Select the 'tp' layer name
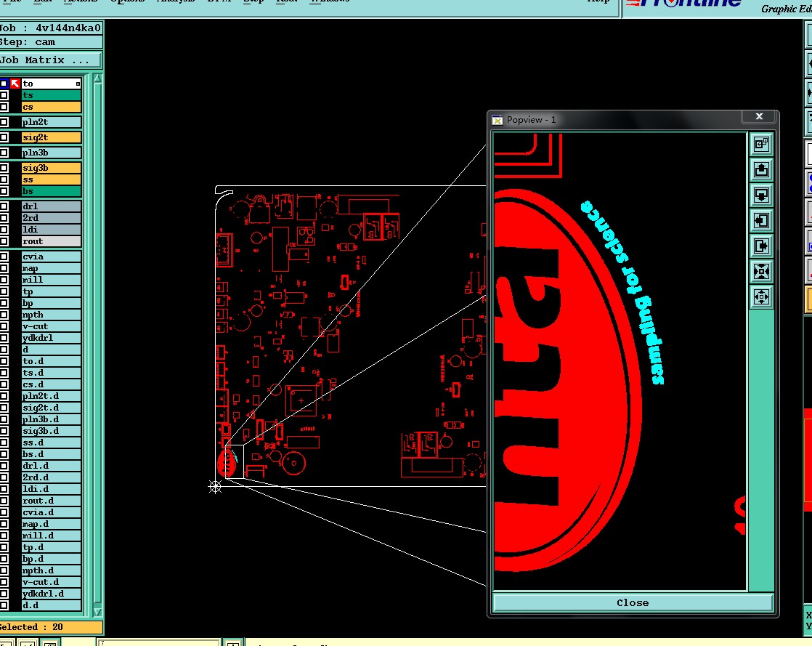Image resolution: width=812 pixels, height=646 pixels. click(x=52, y=291)
